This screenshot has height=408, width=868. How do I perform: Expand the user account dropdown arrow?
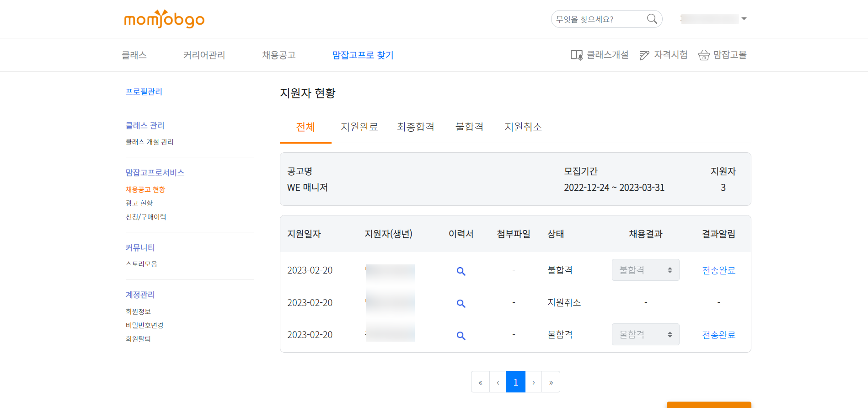pos(744,19)
